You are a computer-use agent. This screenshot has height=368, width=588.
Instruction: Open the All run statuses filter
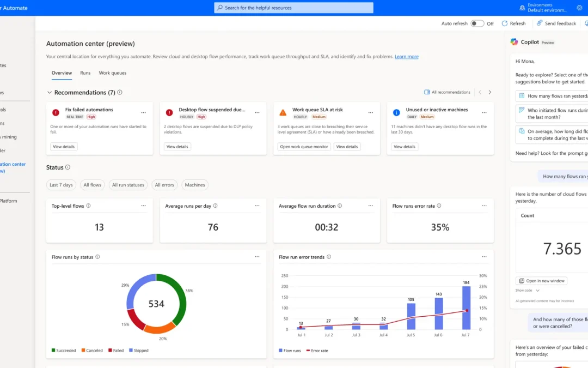tap(128, 185)
